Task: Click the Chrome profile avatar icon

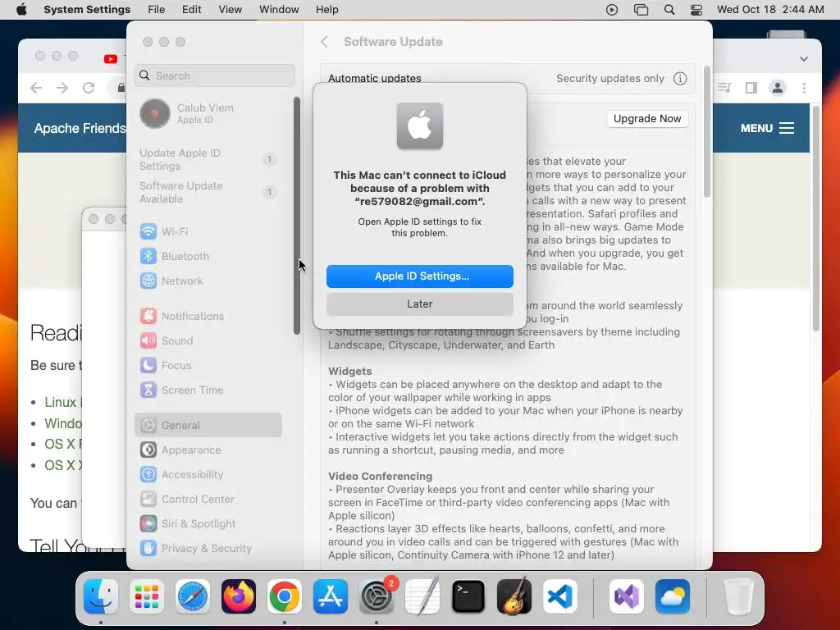Action: [778, 88]
